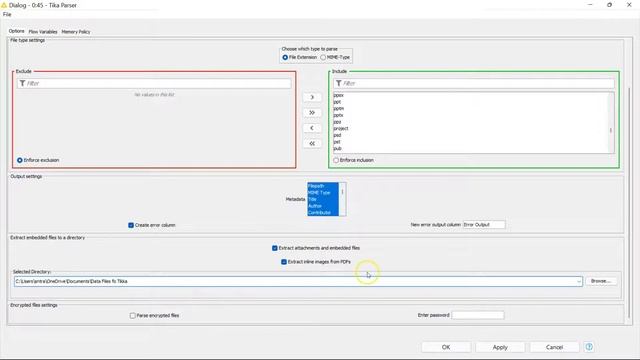Switch to the Memory Policy tab
Viewport: 640px width, 360px height.
click(76, 32)
